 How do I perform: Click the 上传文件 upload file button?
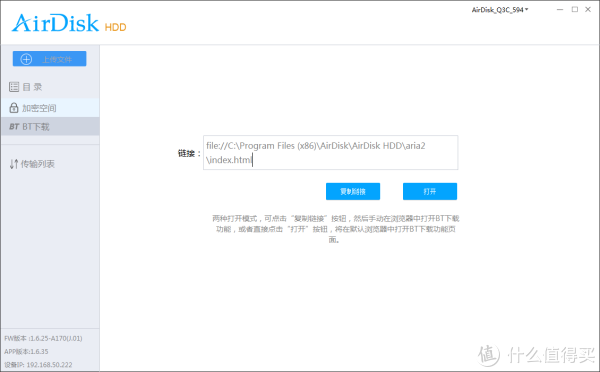49,59
